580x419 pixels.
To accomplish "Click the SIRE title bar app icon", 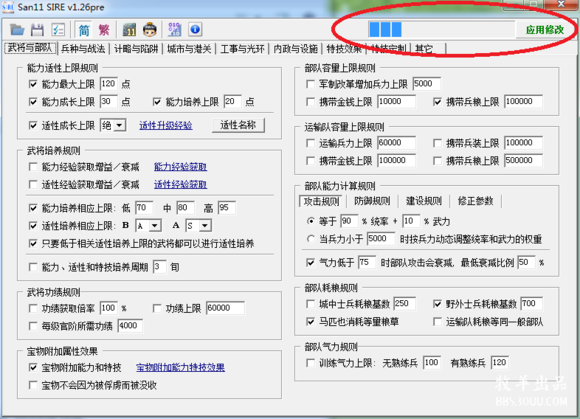I will click(8, 7).
